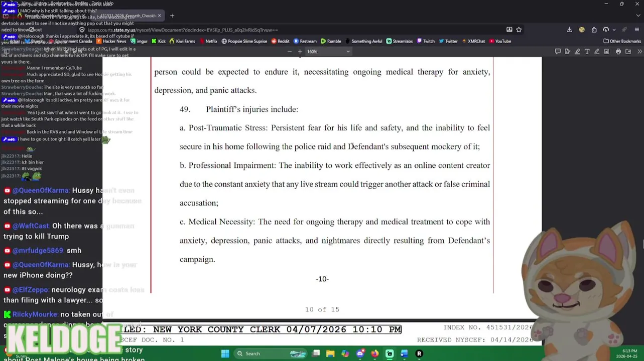Screen dimensions: 644x361
Task: Open the black R app on the taskbar
Action: 419,353
